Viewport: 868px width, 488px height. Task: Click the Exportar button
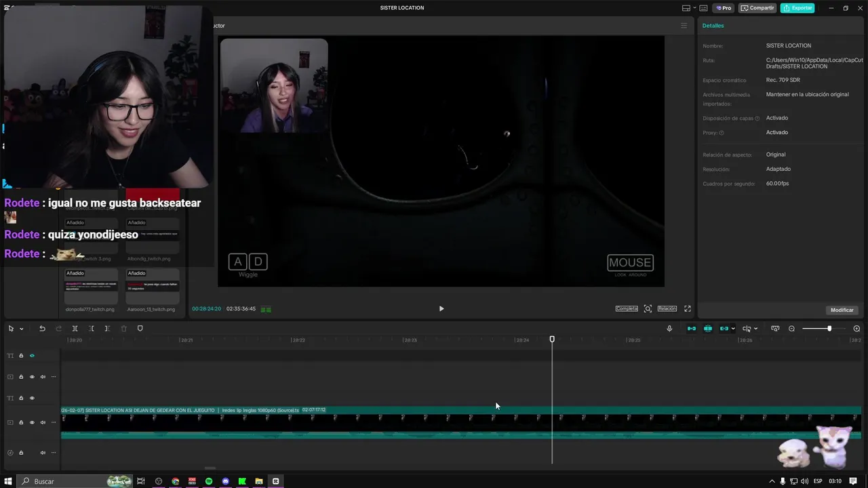pyautogui.click(x=797, y=8)
